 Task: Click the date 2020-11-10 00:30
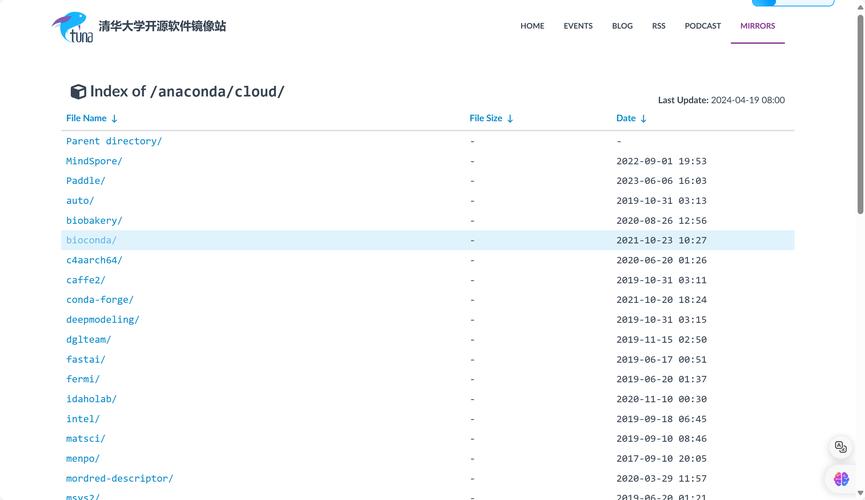[x=661, y=400]
